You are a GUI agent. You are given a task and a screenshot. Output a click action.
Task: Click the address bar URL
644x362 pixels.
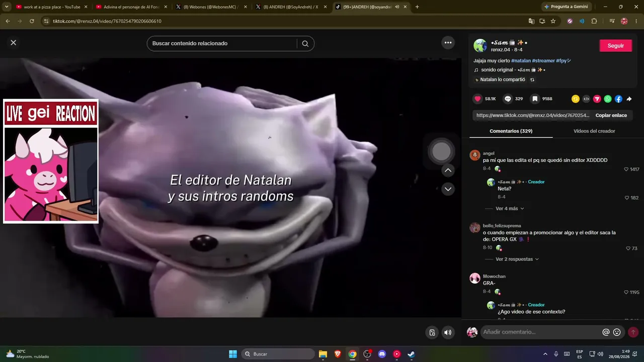[x=107, y=21]
